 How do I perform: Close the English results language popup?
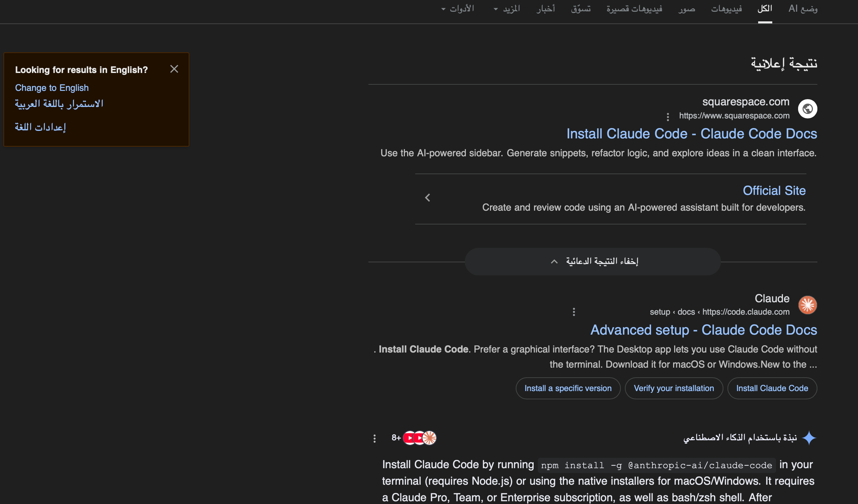(x=174, y=69)
